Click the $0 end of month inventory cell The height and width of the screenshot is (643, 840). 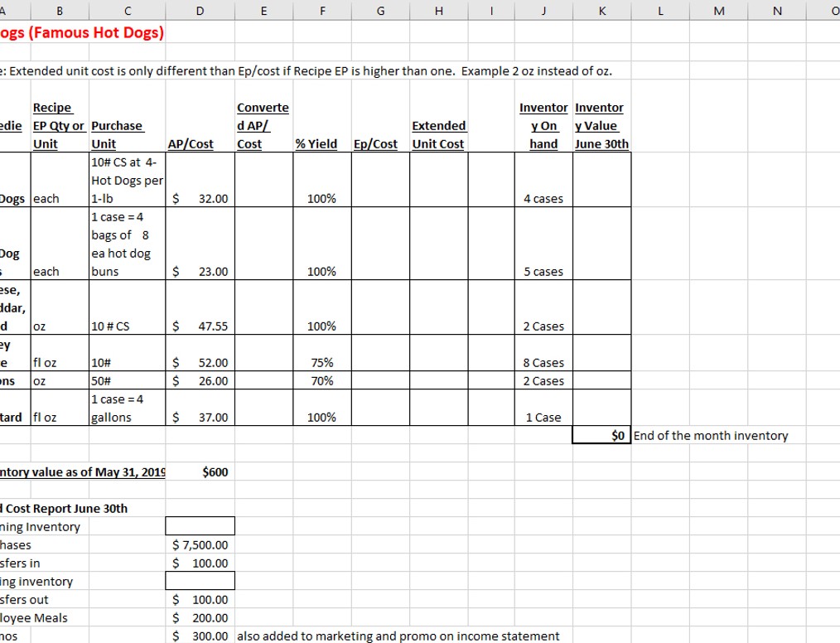pyautogui.click(x=602, y=435)
